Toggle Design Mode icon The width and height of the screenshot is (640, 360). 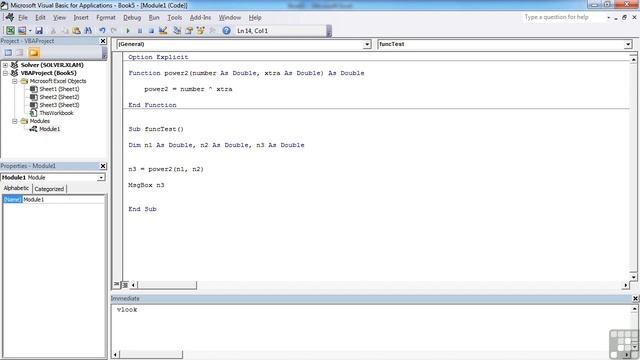[163, 31]
